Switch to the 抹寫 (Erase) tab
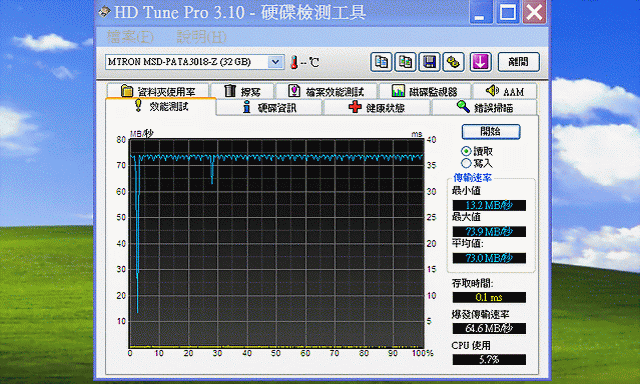 tap(242, 91)
